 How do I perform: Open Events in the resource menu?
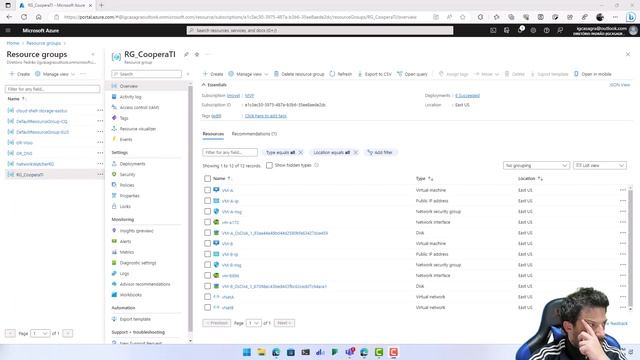point(126,139)
